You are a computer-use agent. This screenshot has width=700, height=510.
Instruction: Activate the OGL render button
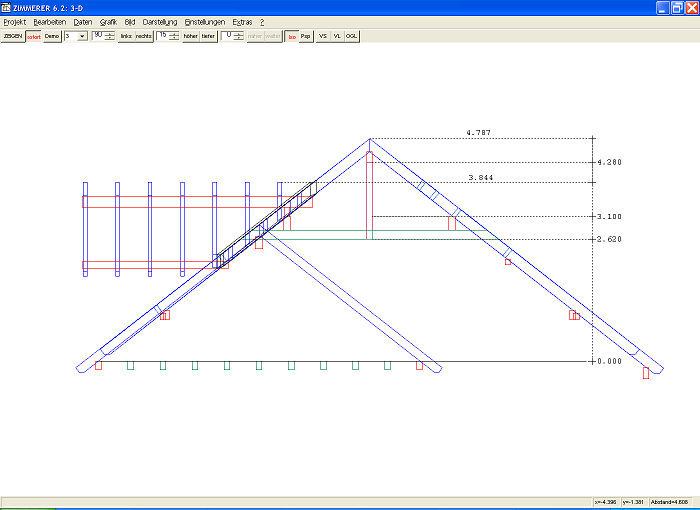(x=352, y=35)
